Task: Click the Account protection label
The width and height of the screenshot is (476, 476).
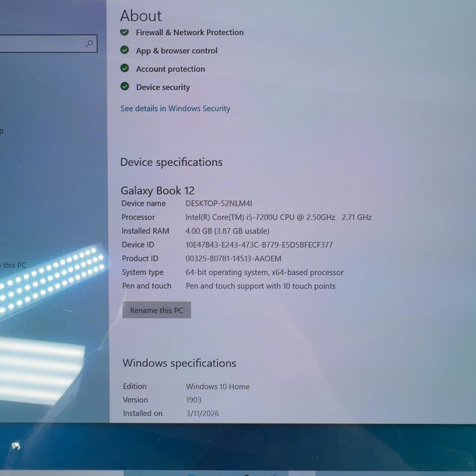Action: [170, 69]
